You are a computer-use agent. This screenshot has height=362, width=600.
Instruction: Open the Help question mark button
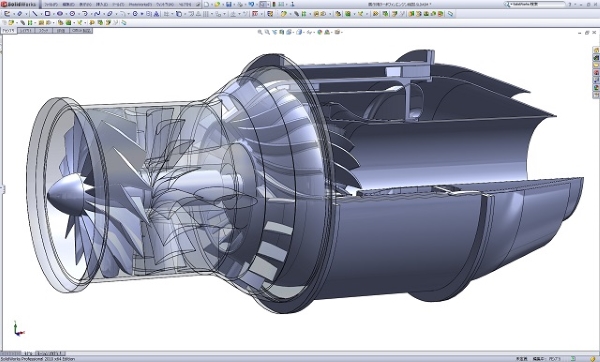[570, 5]
